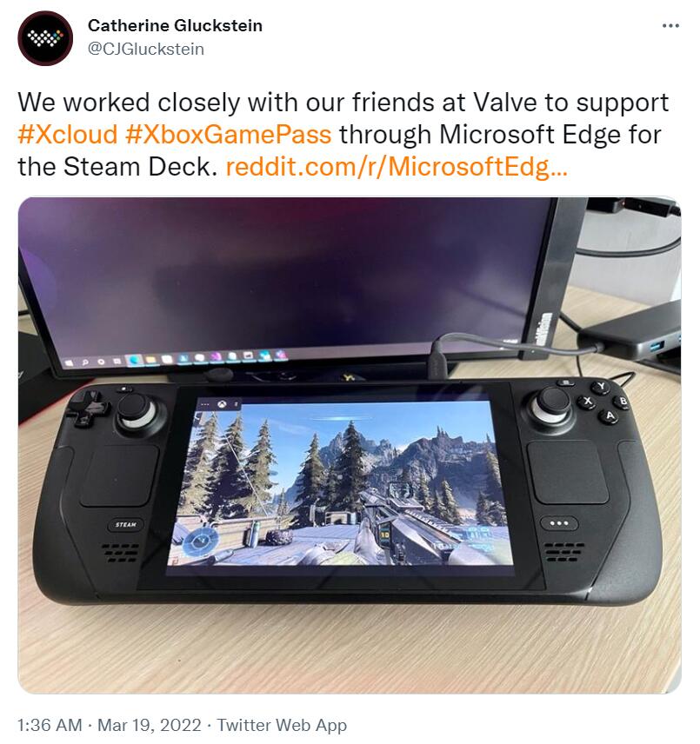
Task: Open the Twitter Web App source link
Action: [282, 725]
